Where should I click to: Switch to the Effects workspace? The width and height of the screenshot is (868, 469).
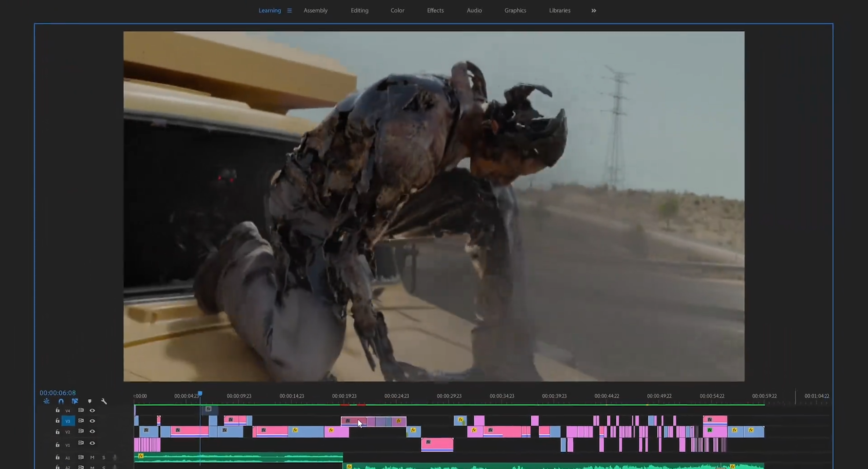click(x=435, y=11)
